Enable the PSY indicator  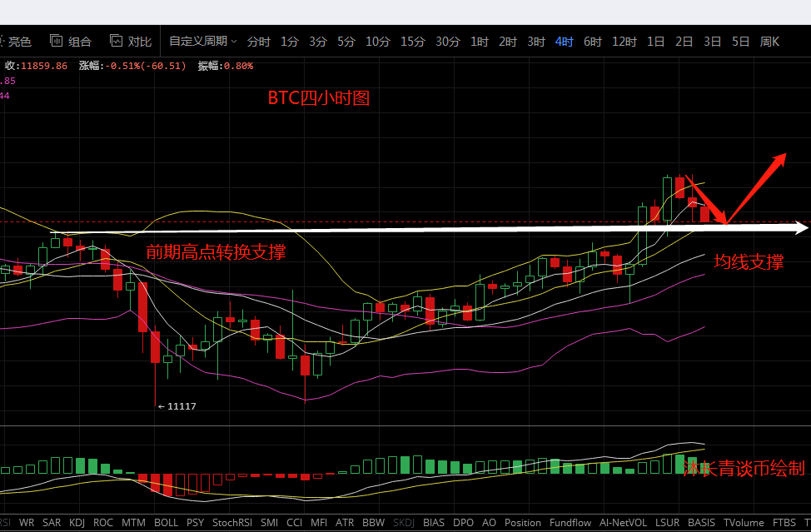(195, 523)
